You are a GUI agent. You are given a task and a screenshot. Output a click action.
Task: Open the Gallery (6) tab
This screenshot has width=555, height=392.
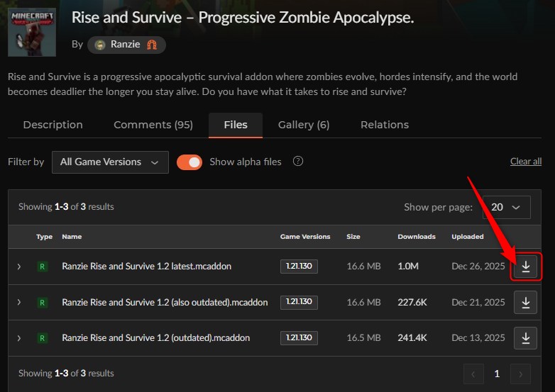click(304, 125)
